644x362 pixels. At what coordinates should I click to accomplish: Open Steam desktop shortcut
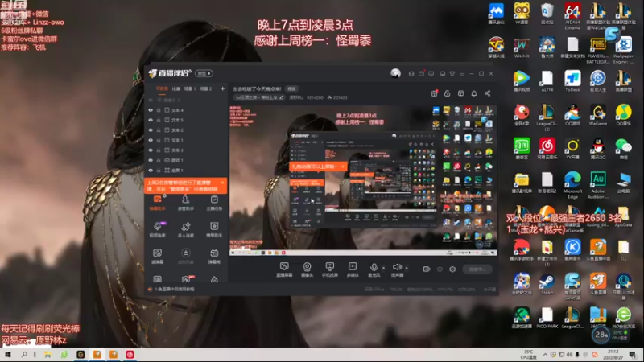547,284
